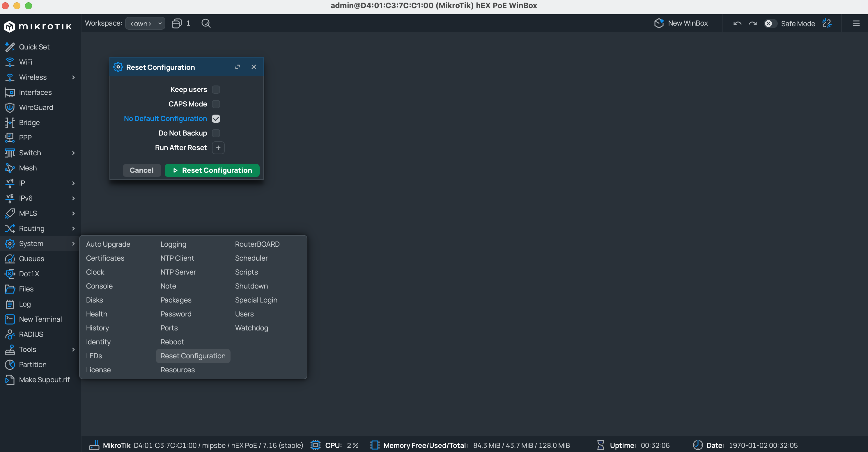Select Shutdown in System menu

(251, 286)
